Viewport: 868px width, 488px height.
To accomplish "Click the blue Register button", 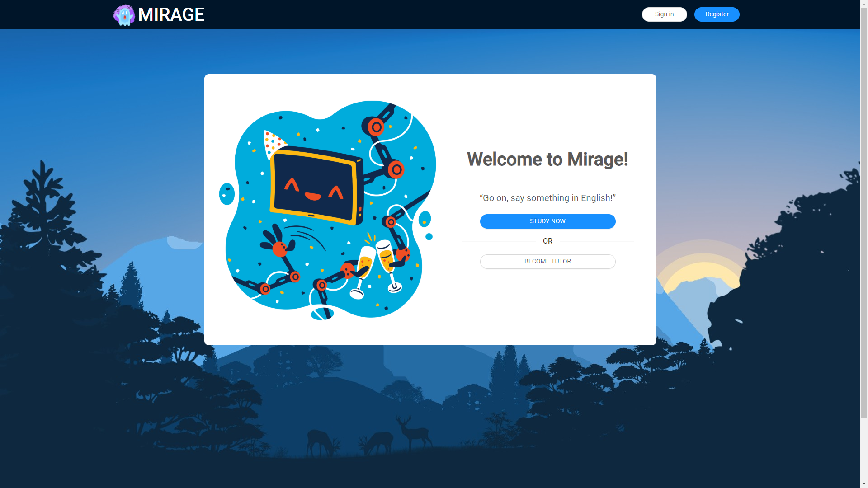I will point(717,14).
